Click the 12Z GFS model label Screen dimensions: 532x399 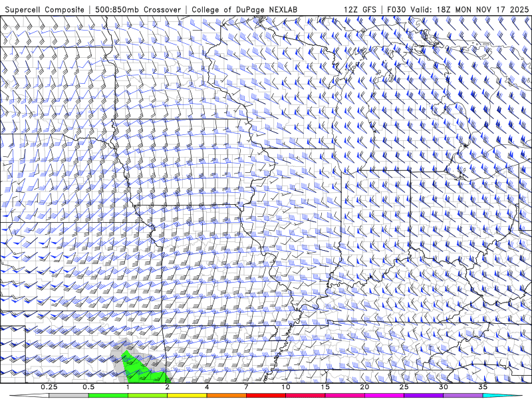tap(360, 9)
